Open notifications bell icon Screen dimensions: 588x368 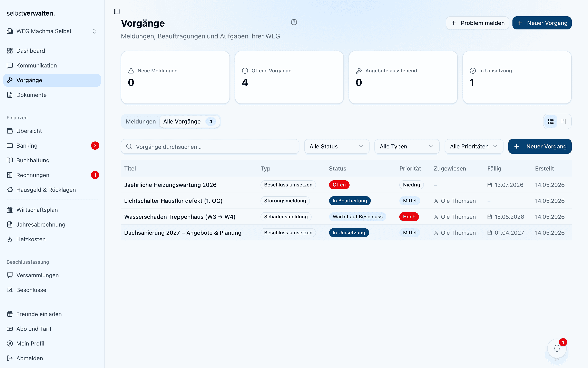[x=557, y=348]
